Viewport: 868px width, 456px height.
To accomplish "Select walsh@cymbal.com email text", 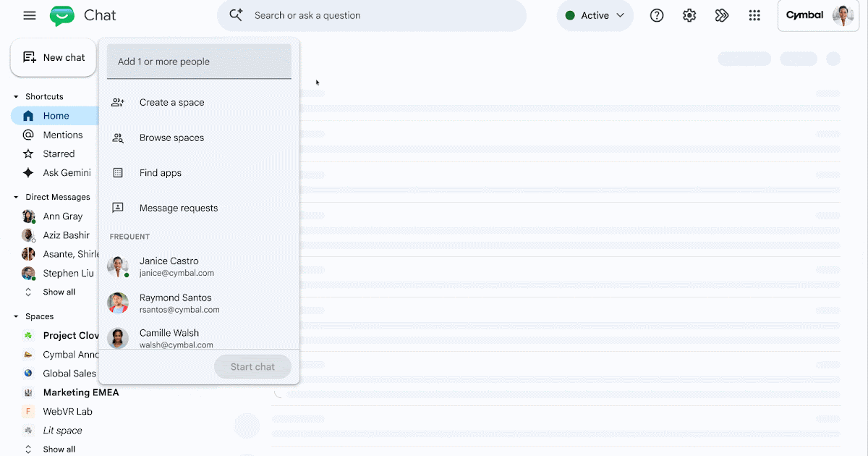I will [176, 345].
